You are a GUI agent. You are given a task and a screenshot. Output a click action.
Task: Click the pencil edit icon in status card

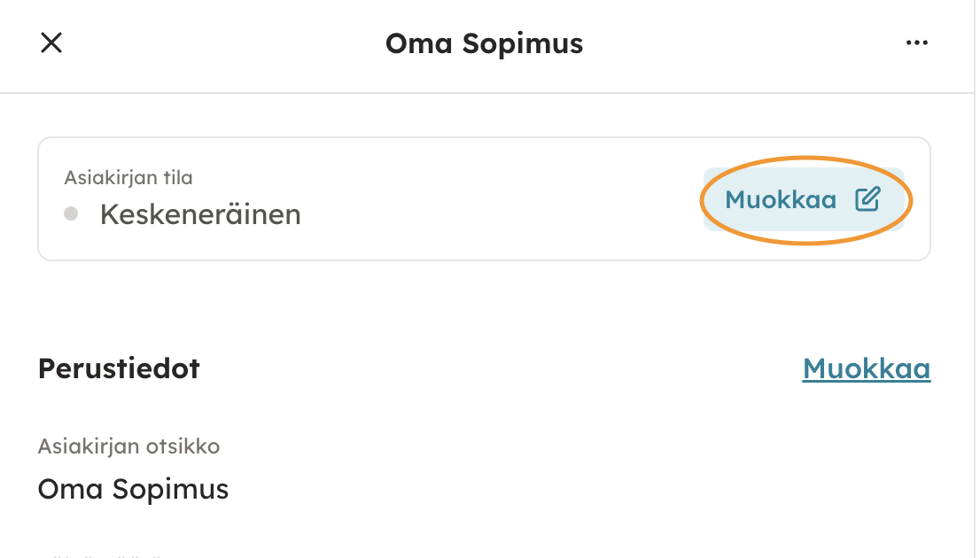867,200
